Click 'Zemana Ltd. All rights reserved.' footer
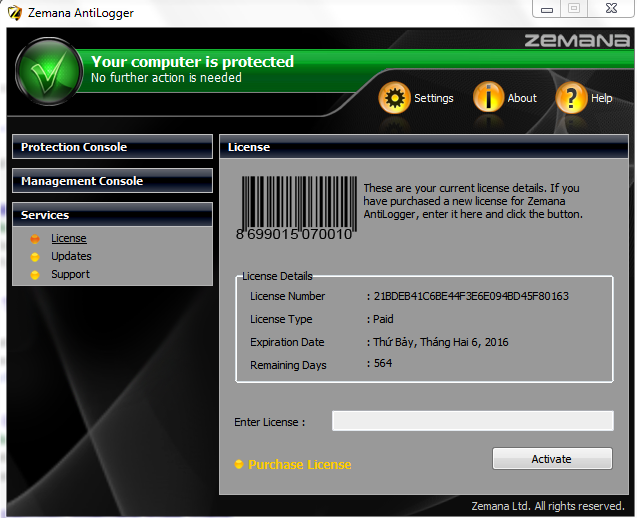 (x=548, y=506)
